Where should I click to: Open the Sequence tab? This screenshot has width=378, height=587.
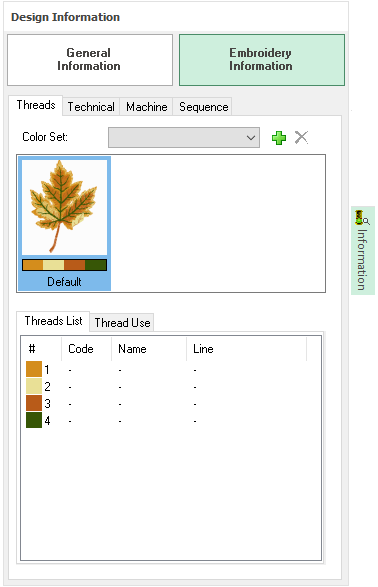pyautogui.click(x=203, y=107)
